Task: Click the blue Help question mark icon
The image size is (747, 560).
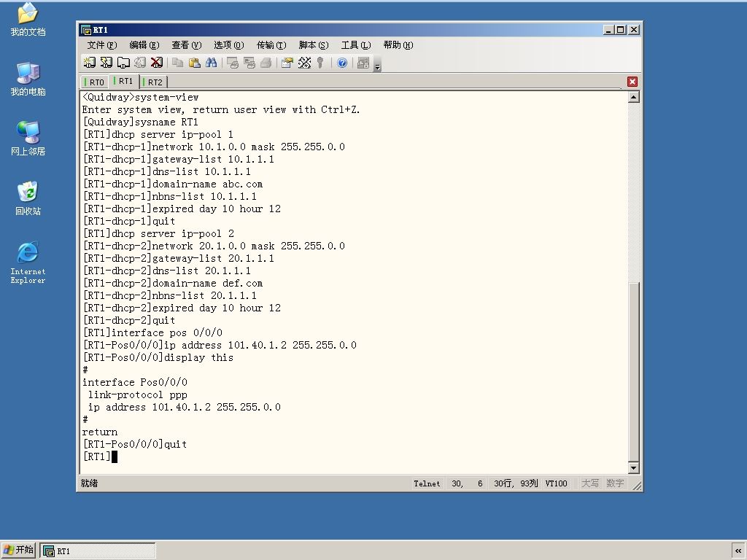Action: [342, 63]
